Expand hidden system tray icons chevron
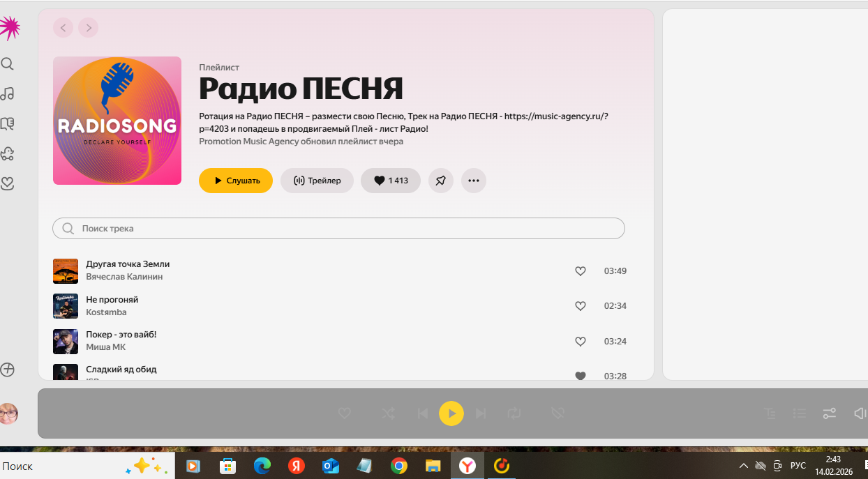The width and height of the screenshot is (868, 479). [x=744, y=466]
